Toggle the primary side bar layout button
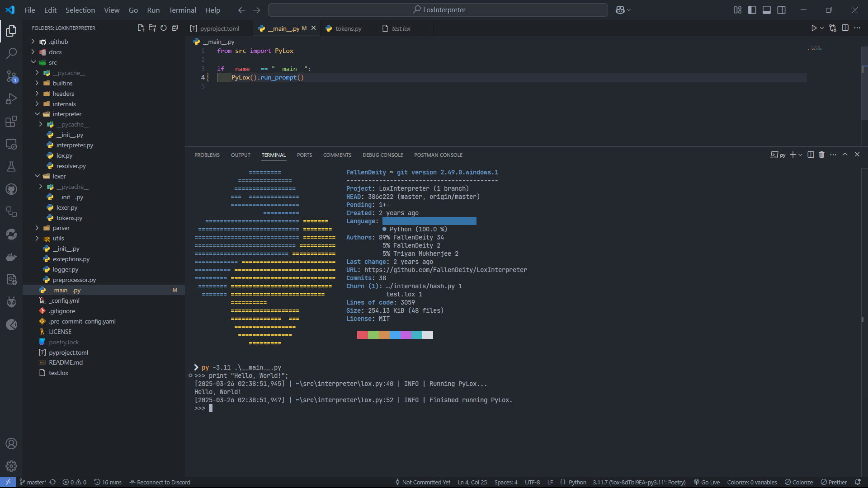 click(x=752, y=10)
